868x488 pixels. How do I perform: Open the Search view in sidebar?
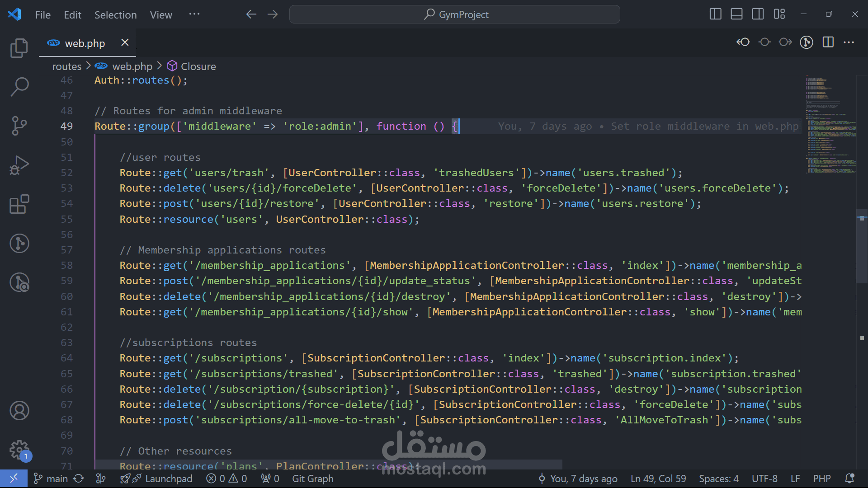[19, 87]
